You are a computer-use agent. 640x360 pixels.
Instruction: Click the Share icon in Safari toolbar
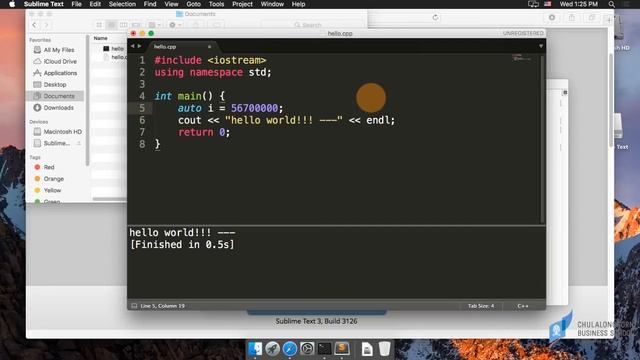572,18
